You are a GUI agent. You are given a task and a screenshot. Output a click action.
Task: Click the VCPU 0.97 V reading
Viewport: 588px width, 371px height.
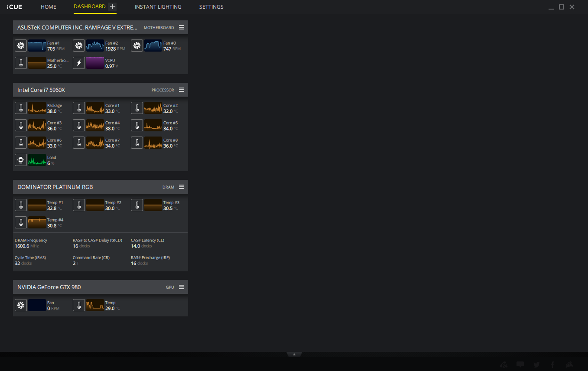click(x=112, y=66)
